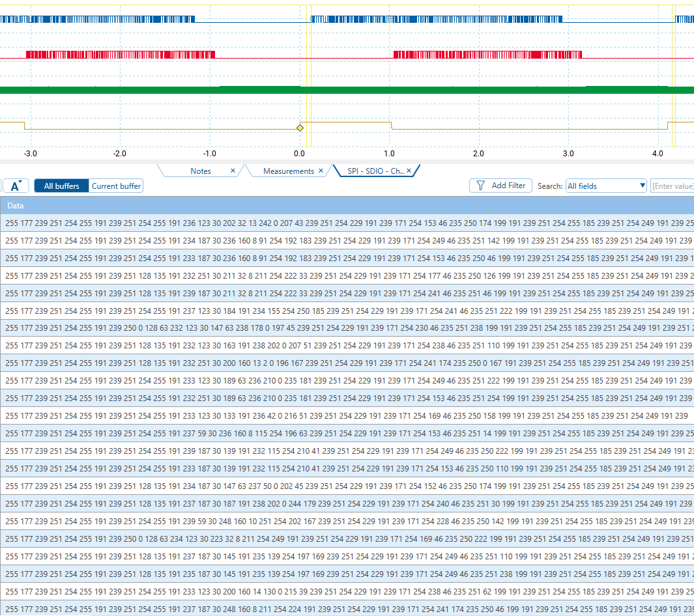
Task: Open the Search fields dropdown
Action: (605, 186)
